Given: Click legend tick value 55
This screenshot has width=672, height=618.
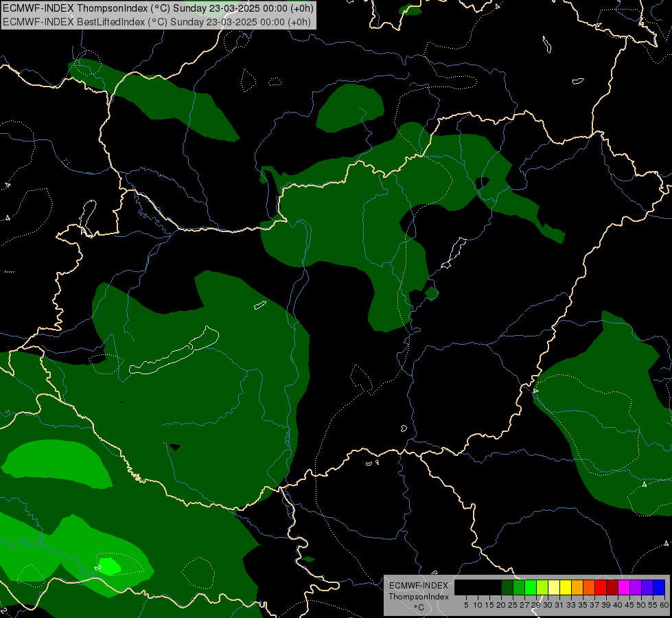Looking at the screenshot, I should click(653, 605).
